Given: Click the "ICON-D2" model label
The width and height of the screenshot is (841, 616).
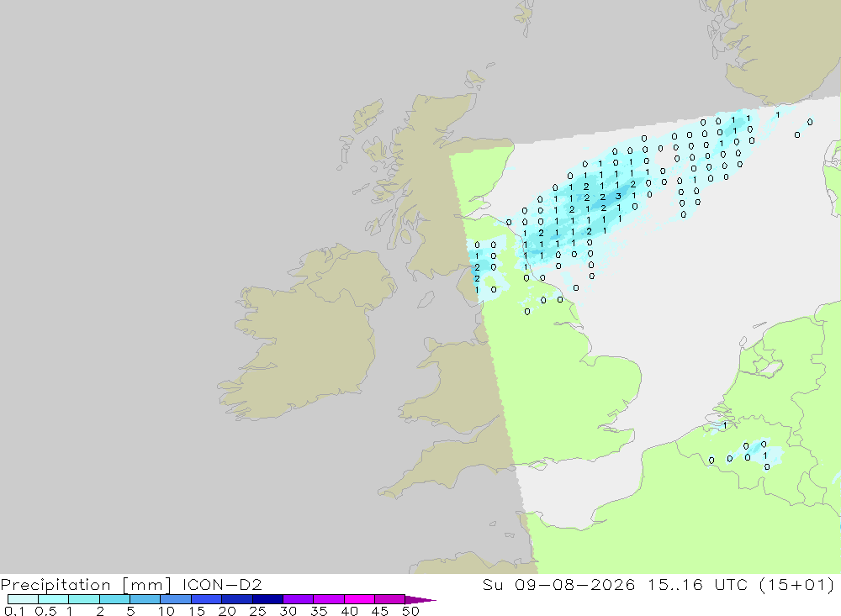Looking at the screenshot, I should 222,584.
